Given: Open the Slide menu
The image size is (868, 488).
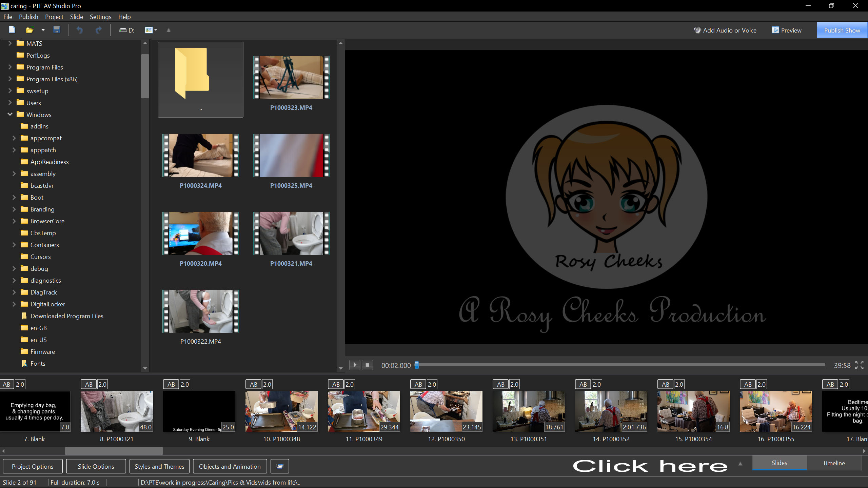Looking at the screenshot, I should click(x=77, y=17).
